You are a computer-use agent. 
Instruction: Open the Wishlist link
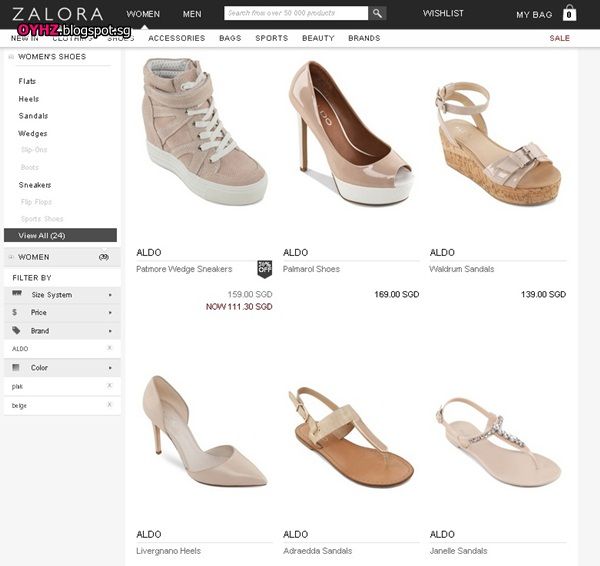tap(443, 13)
